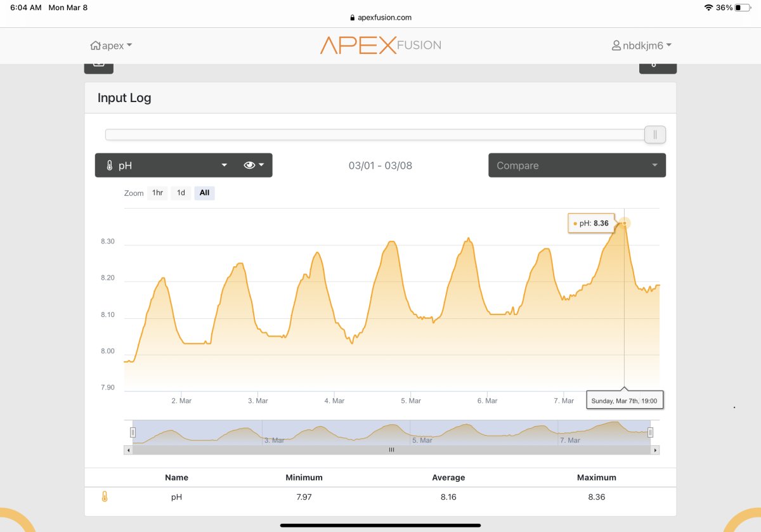Click the apexfusion.com address bar
The image size is (761, 532).
[380, 18]
